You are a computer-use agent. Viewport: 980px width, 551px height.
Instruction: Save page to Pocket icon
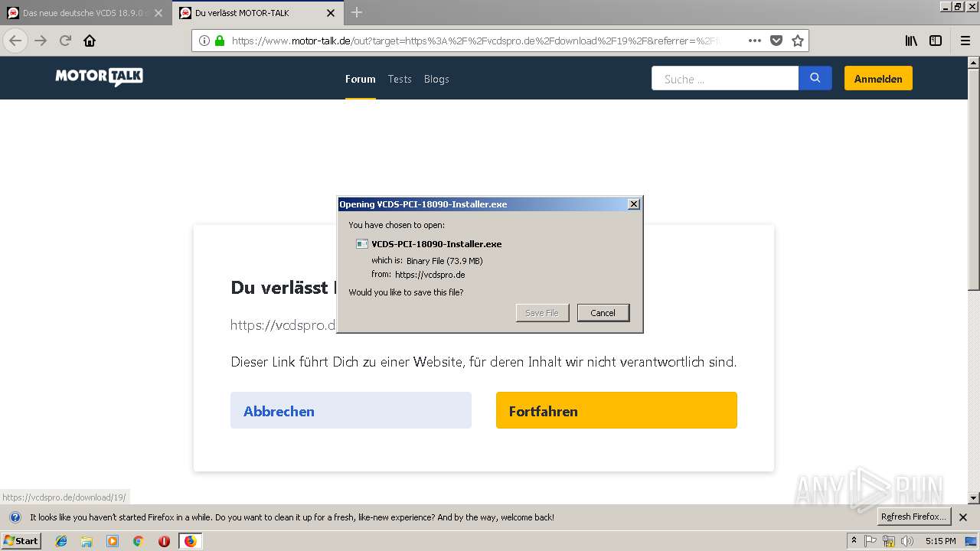(x=776, y=41)
